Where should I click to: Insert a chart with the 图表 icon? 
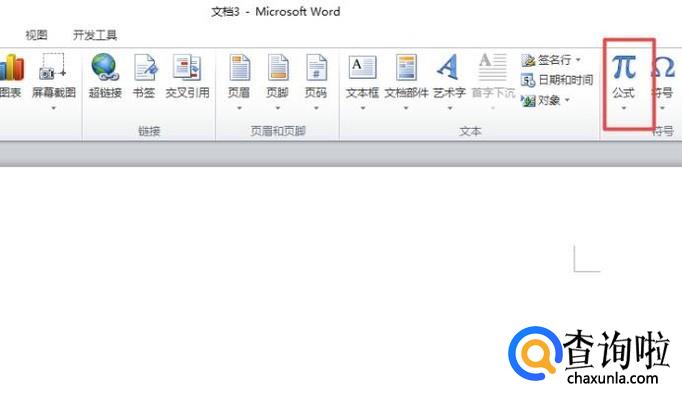pyautogui.click(x=11, y=68)
